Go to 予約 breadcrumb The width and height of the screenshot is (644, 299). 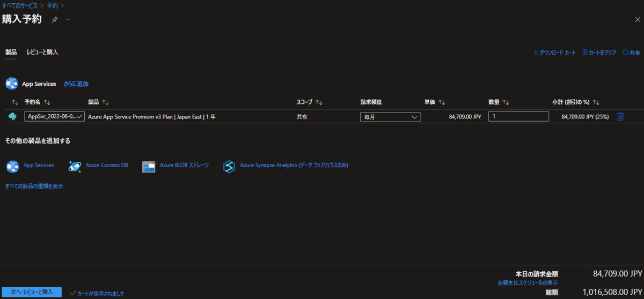(x=53, y=5)
